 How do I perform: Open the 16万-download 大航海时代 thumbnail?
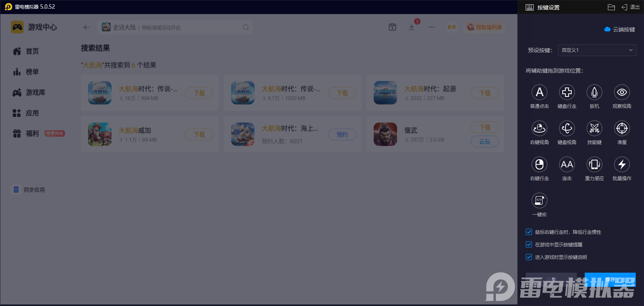100,93
